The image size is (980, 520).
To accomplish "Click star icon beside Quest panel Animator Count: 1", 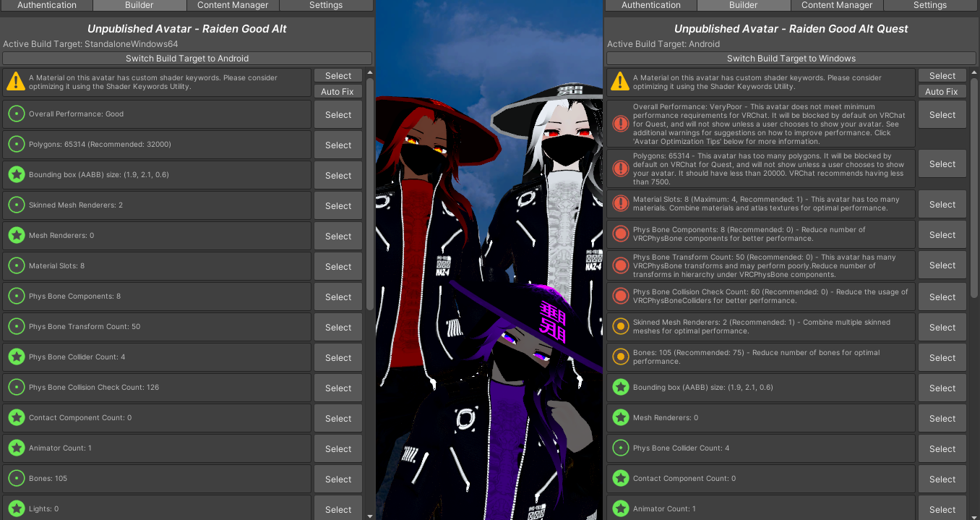I will coord(620,508).
